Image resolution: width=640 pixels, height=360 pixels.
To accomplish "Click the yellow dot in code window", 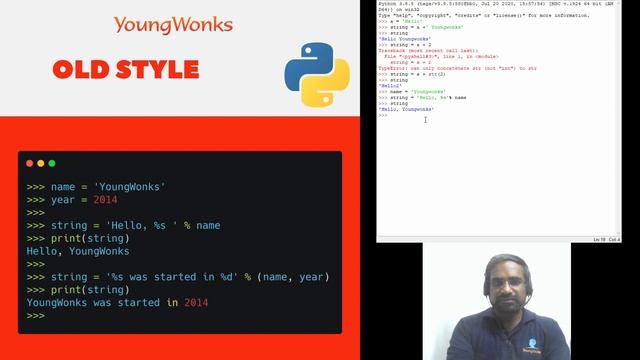I will click(41, 163).
